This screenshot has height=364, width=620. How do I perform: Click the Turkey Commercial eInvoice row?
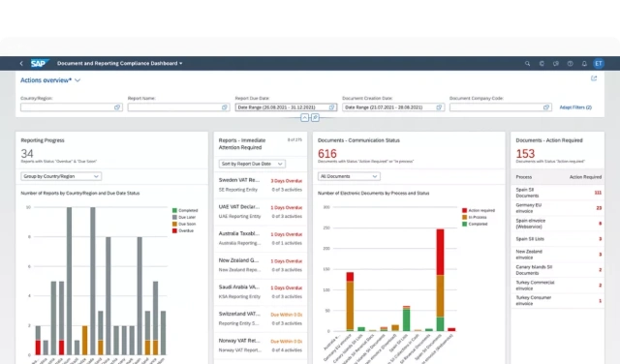click(x=558, y=285)
